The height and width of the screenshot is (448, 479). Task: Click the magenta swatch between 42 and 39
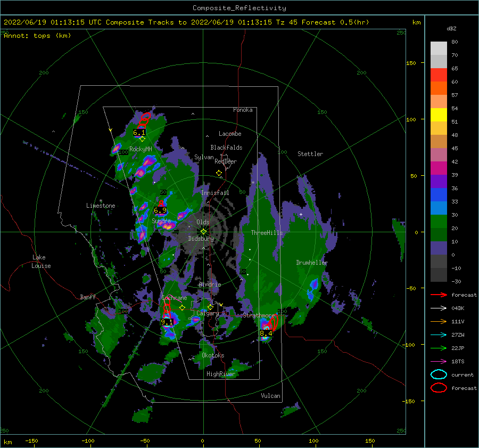tap(439, 168)
